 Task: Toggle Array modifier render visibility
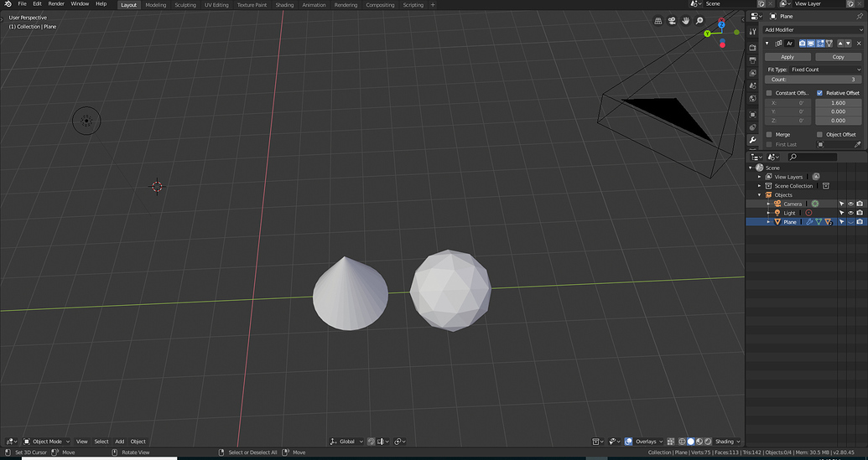(x=802, y=43)
